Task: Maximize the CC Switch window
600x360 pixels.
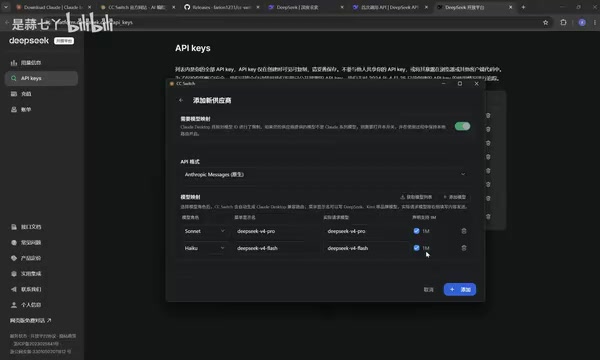Action: pos(460,83)
